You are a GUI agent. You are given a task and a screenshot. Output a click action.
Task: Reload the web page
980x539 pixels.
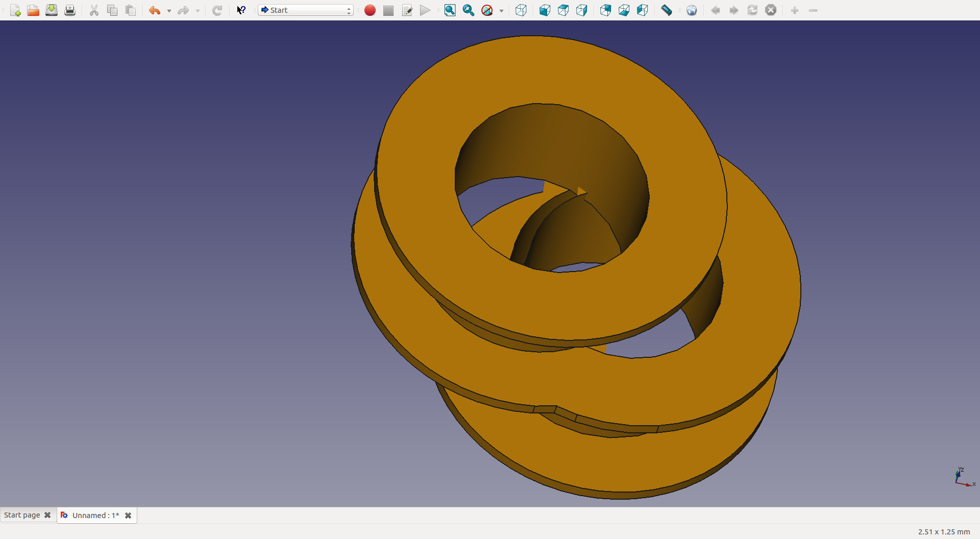pos(752,10)
